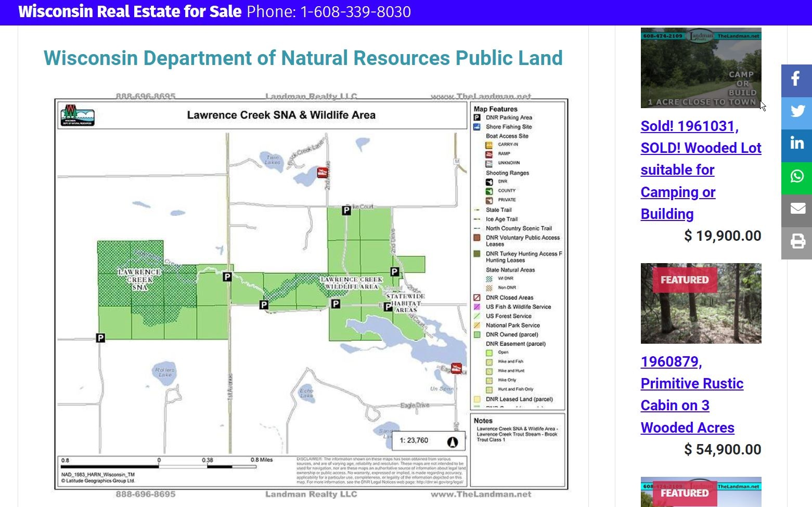Click the $ 54,900.00 price text
This screenshot has height=507, width=812.
pos(722,449)
